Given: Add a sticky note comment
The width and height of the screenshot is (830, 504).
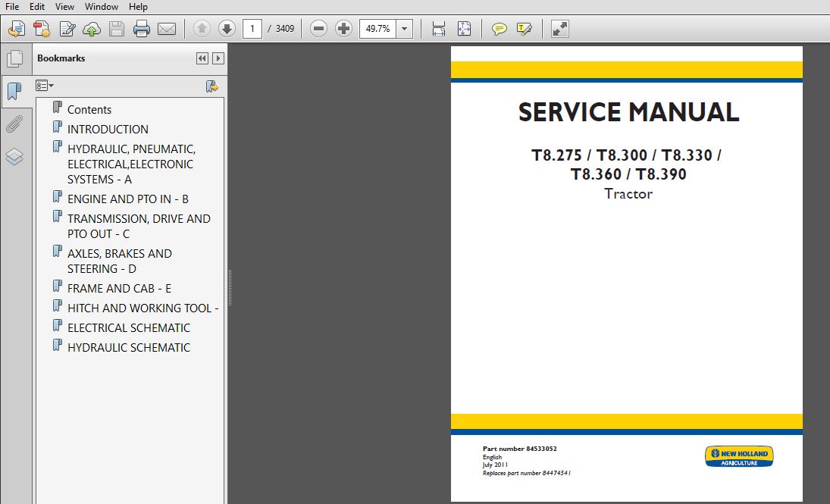Looking at the screenshot, I should [x=499, y=29].
